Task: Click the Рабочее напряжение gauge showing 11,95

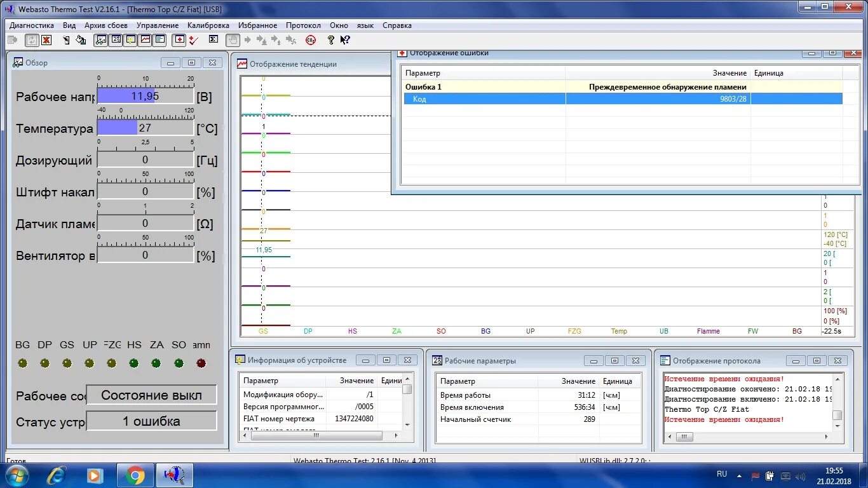Action: coord(146,96)
